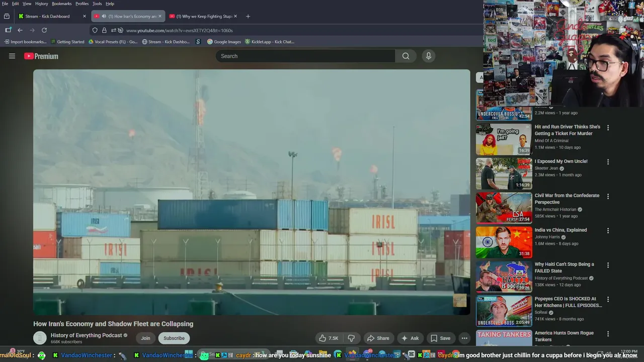
Task: Save the video to a playlist
Action: click(440, 338)
